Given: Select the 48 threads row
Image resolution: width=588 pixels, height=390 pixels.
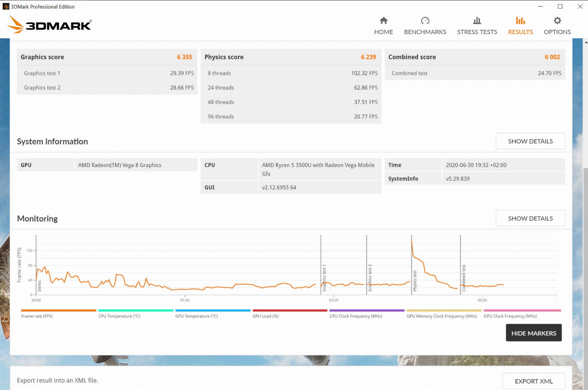Looking at the screenshot, I should [x=291, y=102].
